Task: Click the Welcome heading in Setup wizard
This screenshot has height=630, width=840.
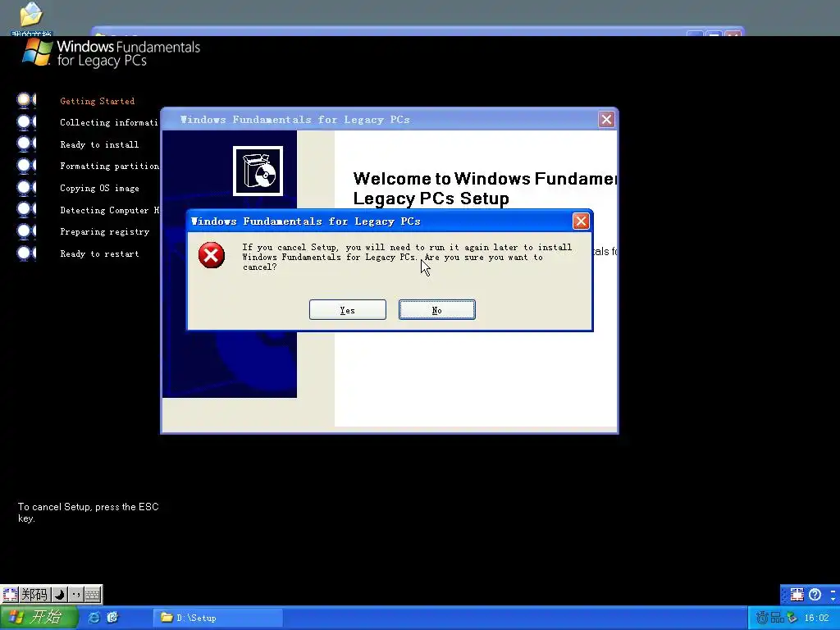Action: (485, 188)
